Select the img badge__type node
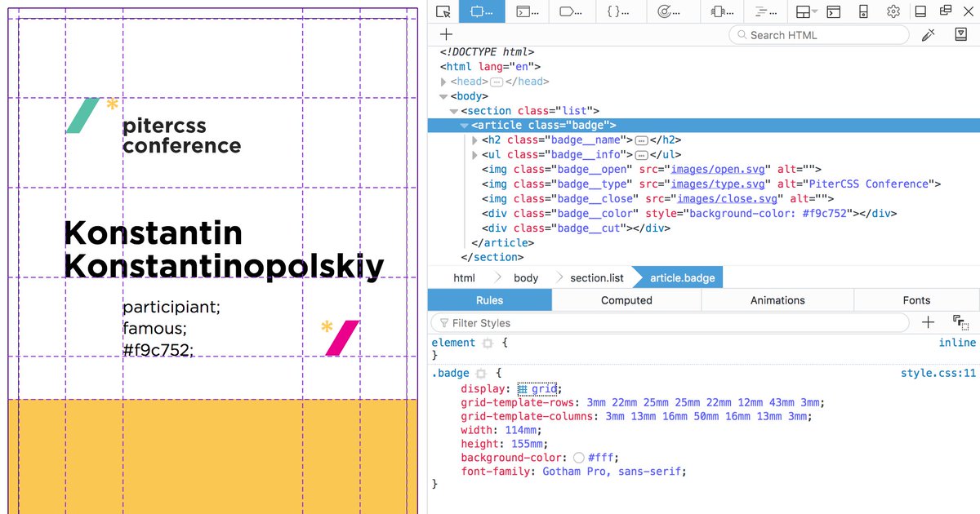This screenshot has height=514, width=980. coord(711,184)
